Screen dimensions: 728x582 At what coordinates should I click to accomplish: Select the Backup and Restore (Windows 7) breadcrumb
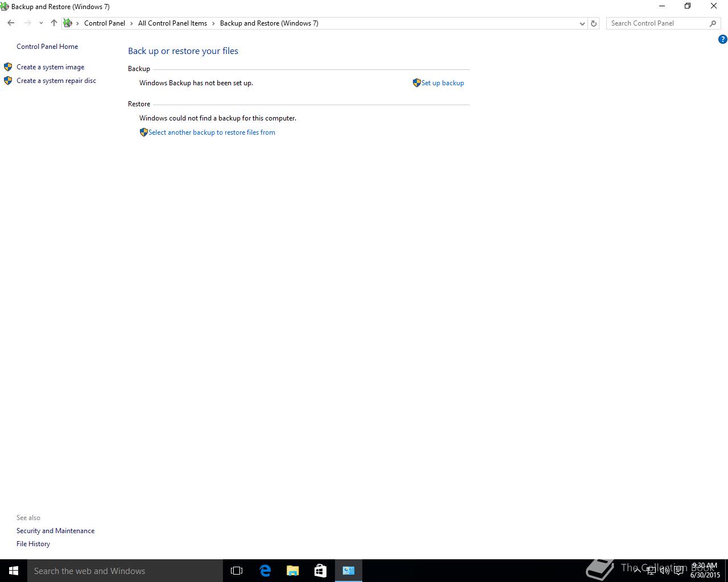269,23
